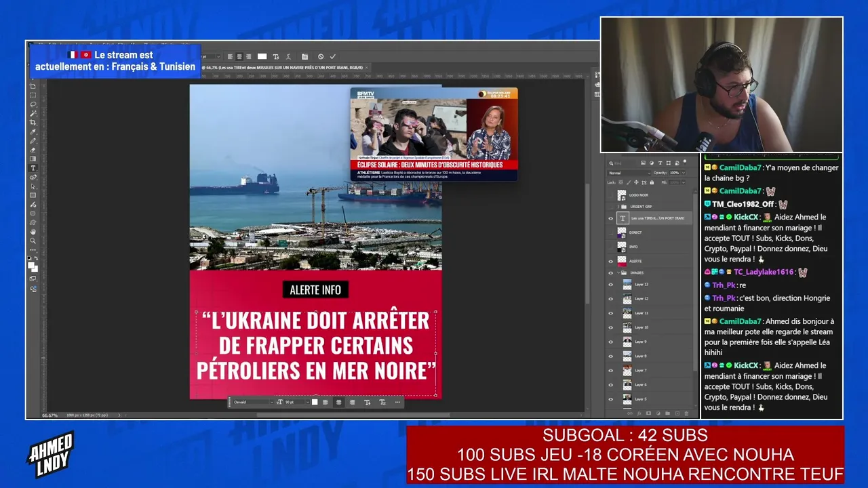Image resolution: width=868 pixels, height=488 pixels.
Task: Center-align text in the contextual text bar
Action: (x=338, y=402)
